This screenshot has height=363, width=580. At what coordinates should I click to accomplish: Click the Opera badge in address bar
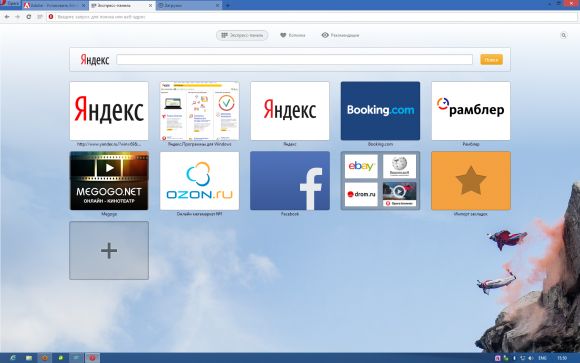click(51, 17)
